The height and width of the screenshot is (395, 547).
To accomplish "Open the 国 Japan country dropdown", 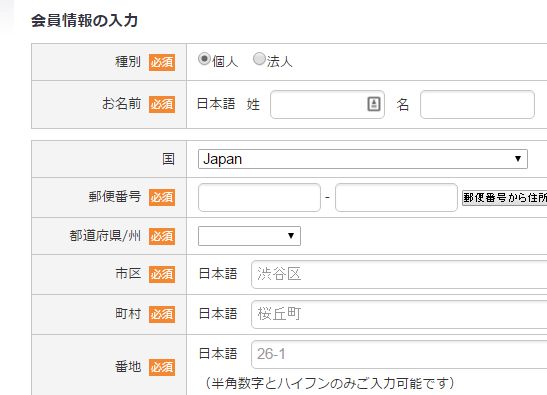I will 363,159.
